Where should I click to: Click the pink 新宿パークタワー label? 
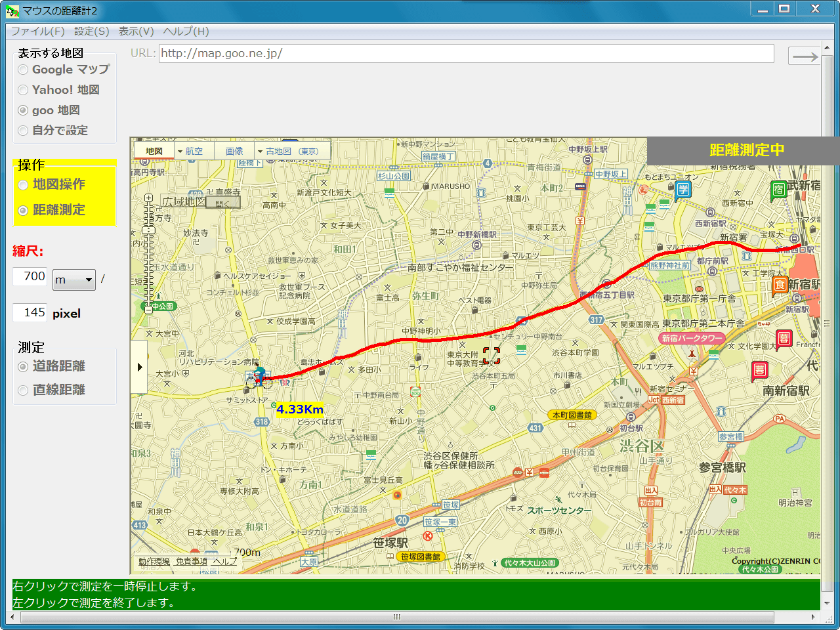pos(692,339)
